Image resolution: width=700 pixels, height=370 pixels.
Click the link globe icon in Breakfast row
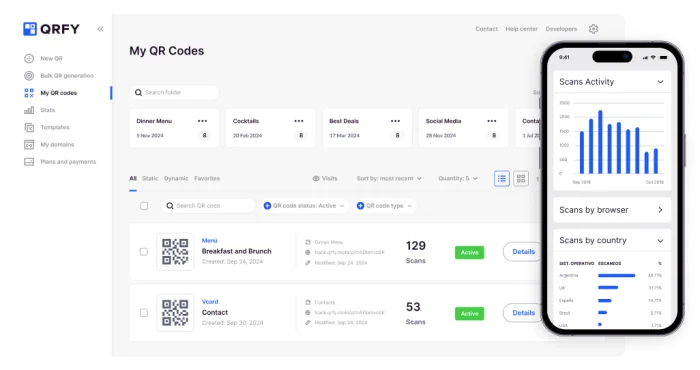click(308, 253)
